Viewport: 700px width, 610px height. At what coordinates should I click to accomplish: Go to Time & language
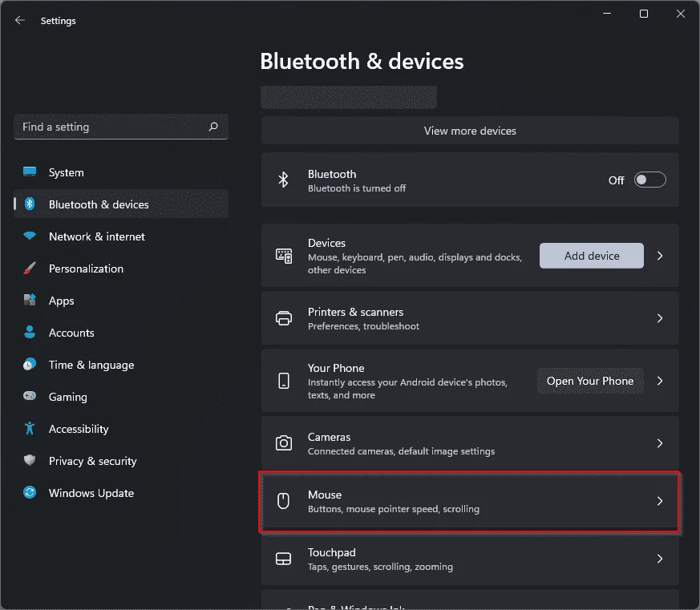click(x=121, y=365)
